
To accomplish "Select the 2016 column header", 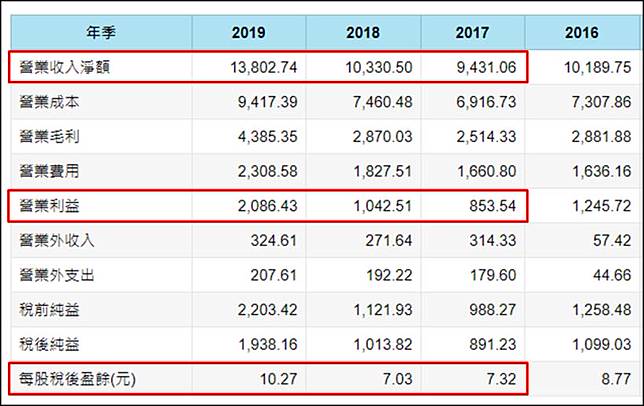I will point(581,32).
